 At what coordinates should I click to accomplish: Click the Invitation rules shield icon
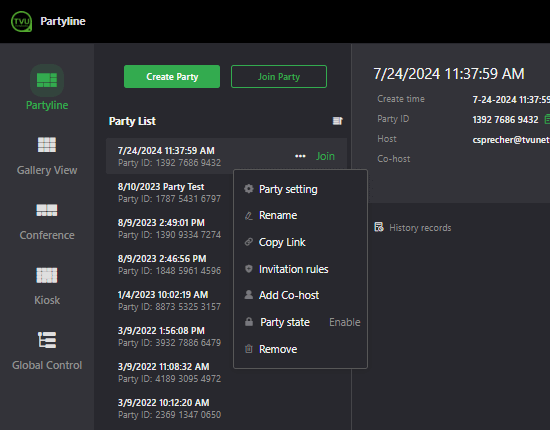pos(249,269)
